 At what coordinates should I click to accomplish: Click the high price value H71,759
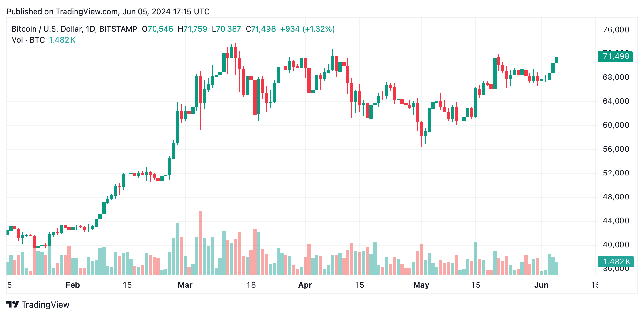193,29
